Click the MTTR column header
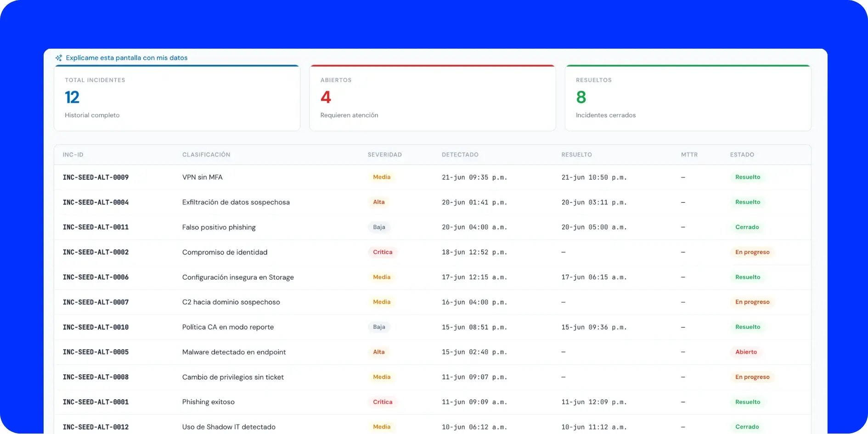Screen dimensions: 868x434 pos(689,155)
